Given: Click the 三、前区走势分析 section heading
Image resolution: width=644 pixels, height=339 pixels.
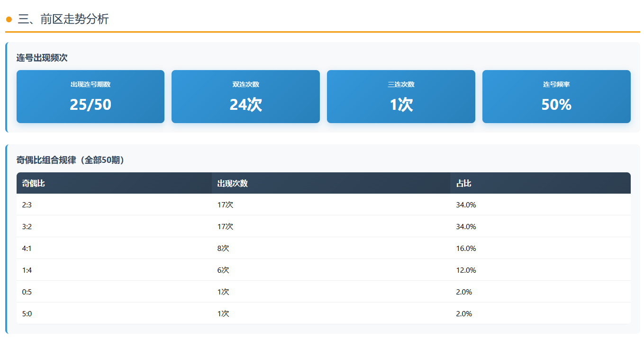Looking at the screenshot, I should 63,19.
